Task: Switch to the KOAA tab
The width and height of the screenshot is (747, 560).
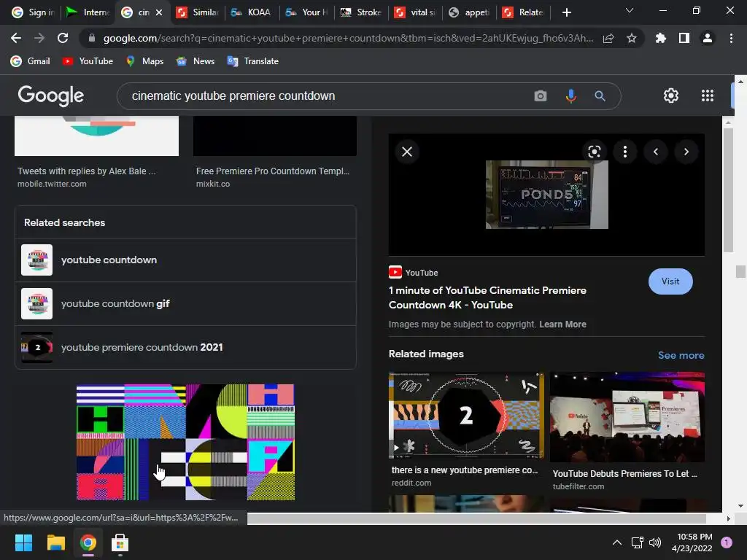Action: [252, 12]
